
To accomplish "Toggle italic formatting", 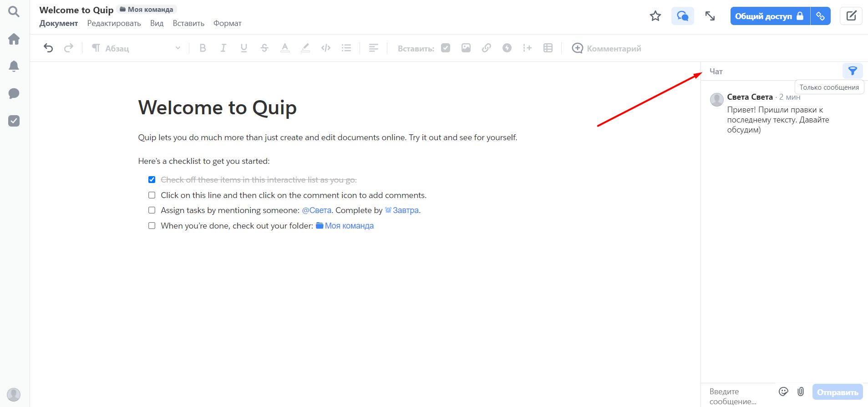I will point(223,48).
